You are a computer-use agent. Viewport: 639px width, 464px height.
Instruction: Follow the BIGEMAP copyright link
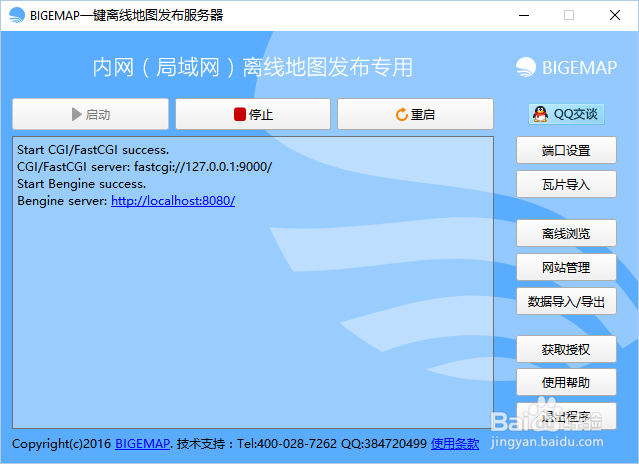[142, 443]
